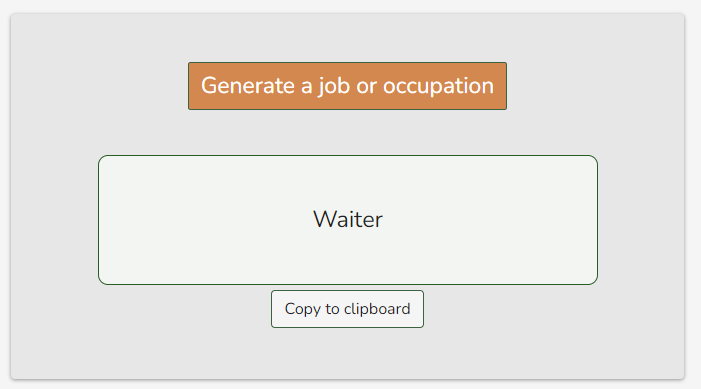701x389 pixels.
Task: Request another job from the generator
Action: click(347, 86)
